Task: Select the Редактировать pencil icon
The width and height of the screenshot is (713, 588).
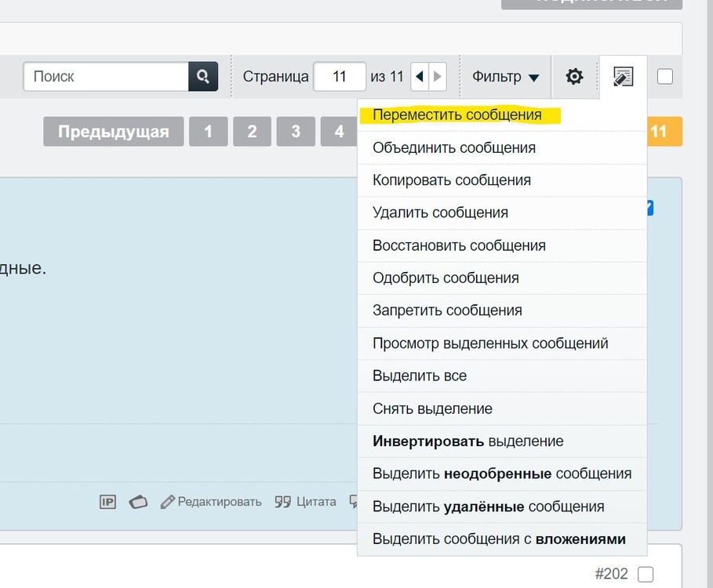Action: tap(167, 501)
